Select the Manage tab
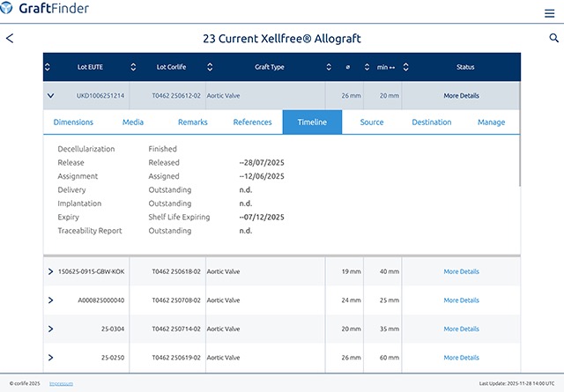 tap(491, 122)
